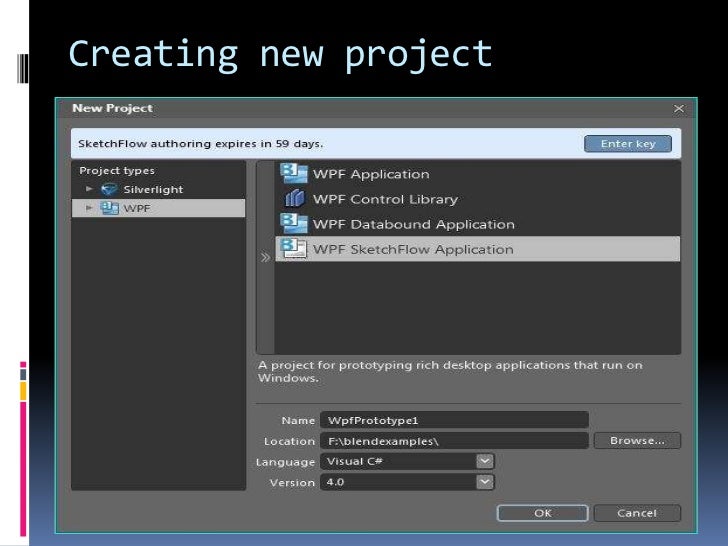Select WPF in Project types

(158, 208)
